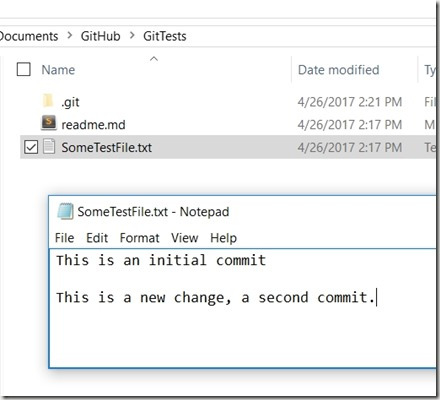Select the .git folder name
This screenshot has width=440, height=400.
(x=70, y=102)
